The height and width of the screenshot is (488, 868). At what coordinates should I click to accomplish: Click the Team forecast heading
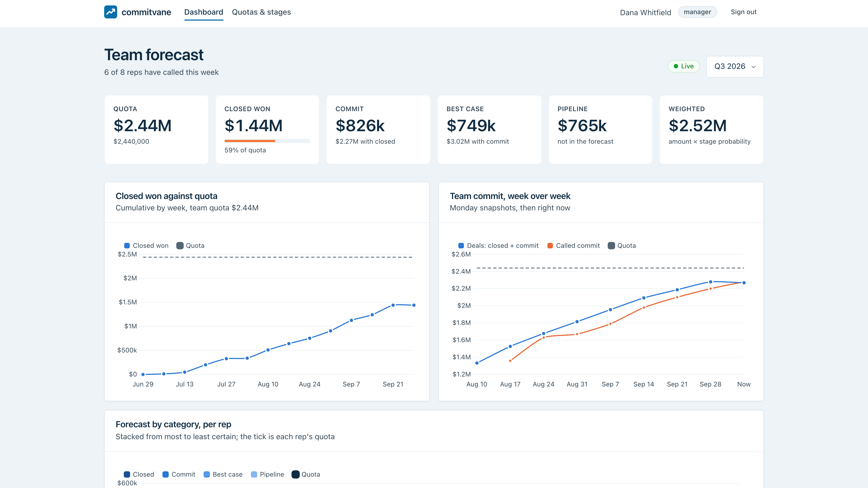coord(154,55)
